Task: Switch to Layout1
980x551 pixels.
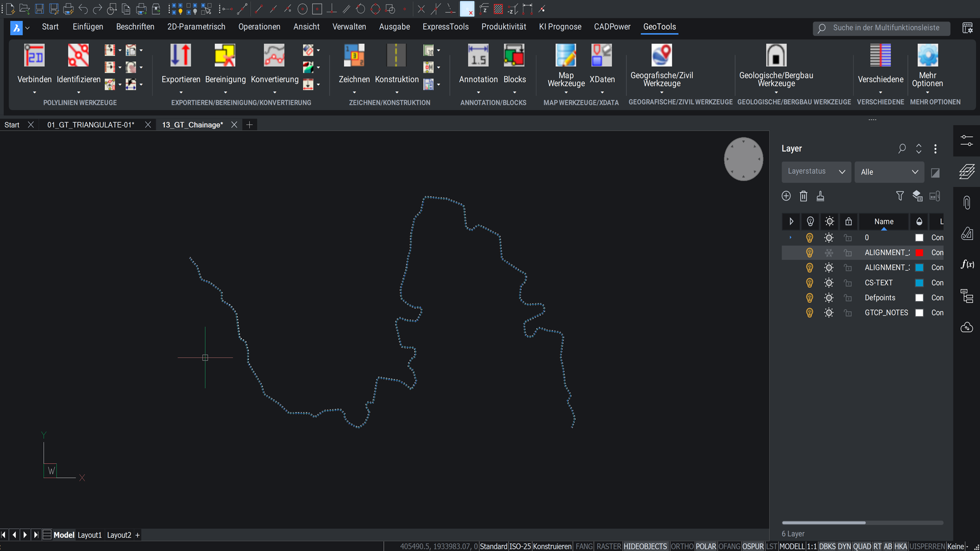Action: 89,535
